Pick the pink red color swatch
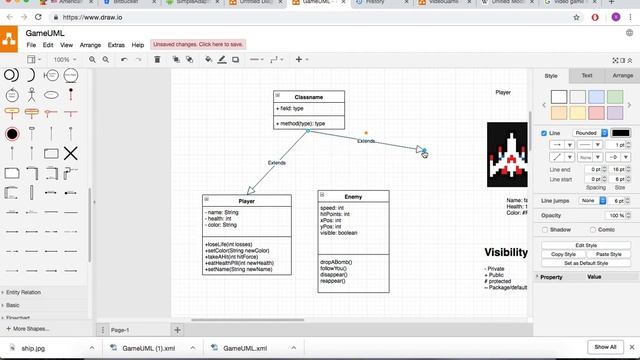 point(596,113)
